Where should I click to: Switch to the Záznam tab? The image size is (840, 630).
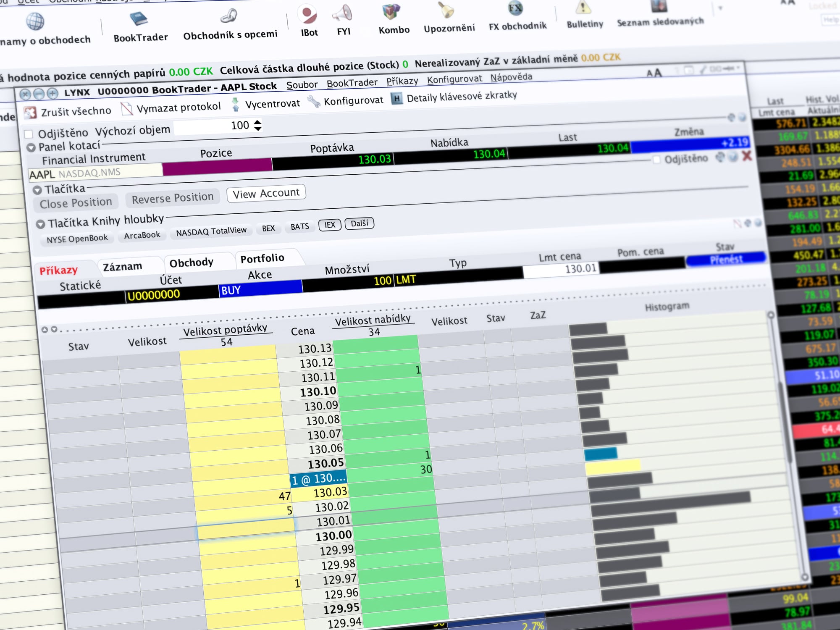pos(123,266)
